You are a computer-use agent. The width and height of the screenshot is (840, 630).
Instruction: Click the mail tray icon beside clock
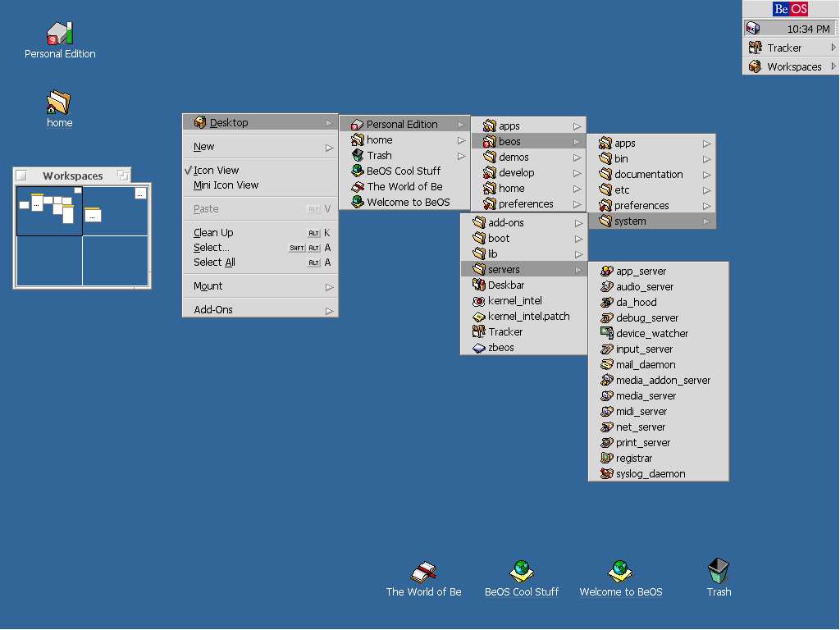(753, 29)
